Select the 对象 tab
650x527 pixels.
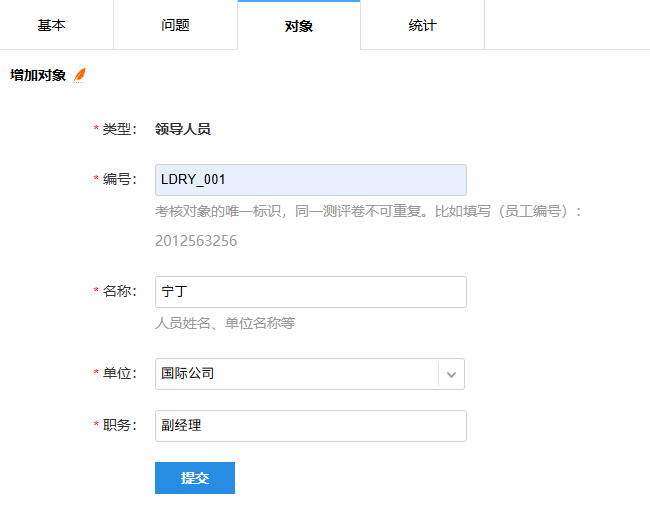[299, 25]
